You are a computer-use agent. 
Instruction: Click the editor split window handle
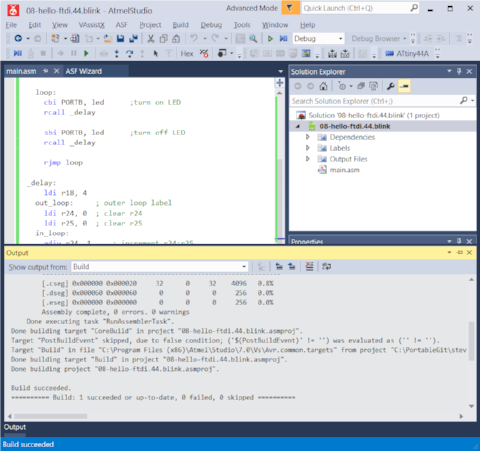280,83
